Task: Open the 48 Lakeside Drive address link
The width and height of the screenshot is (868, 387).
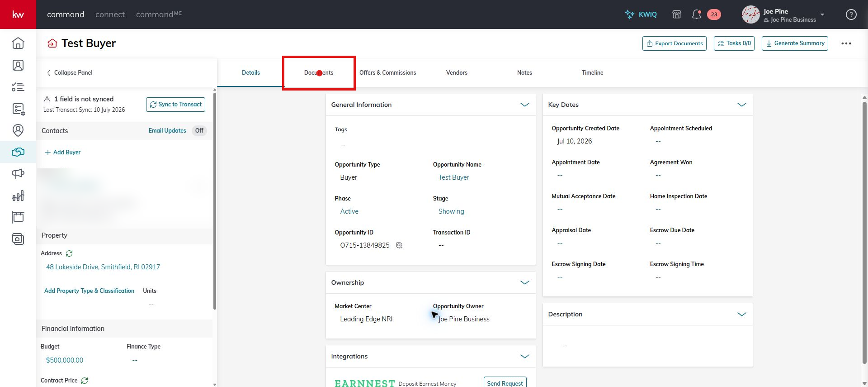Action: tap(103, 267)
